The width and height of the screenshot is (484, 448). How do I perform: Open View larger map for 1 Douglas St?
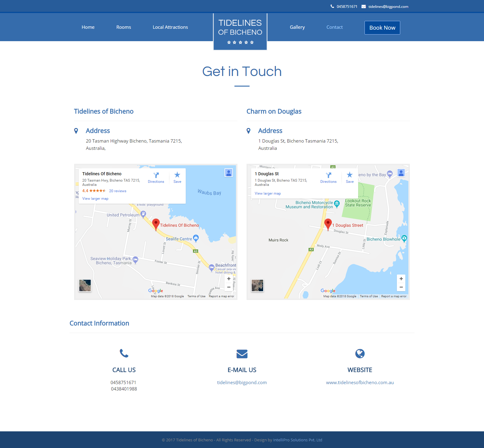tap(268, 193)
